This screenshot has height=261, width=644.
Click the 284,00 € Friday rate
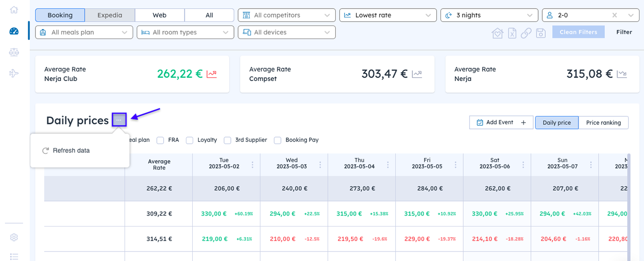429,188
